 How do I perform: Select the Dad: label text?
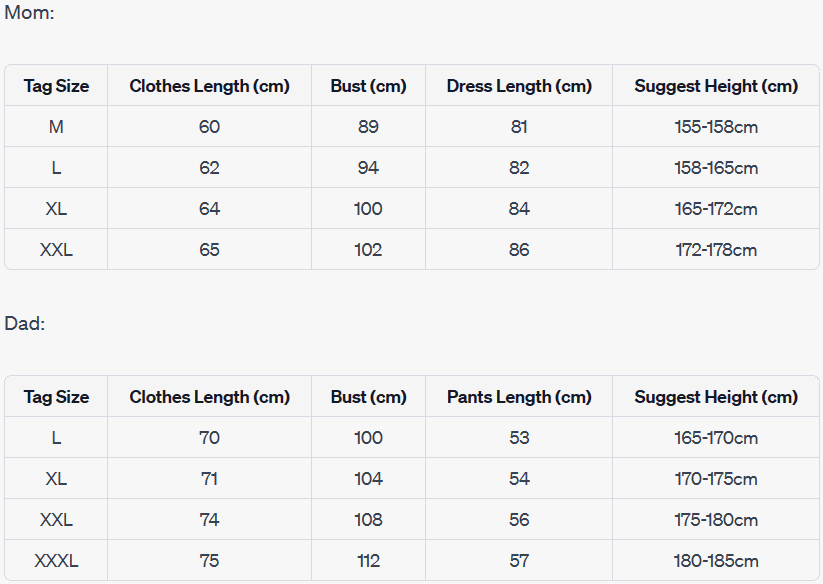click(x=25, y=324)
